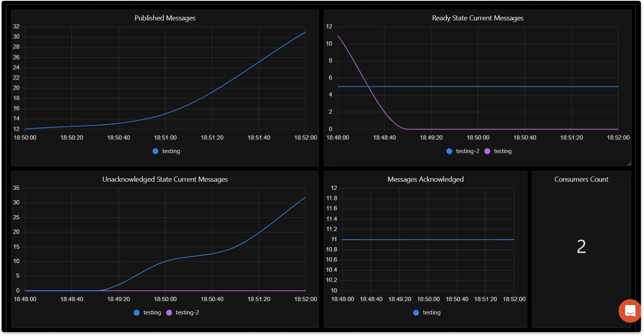Click the 11.8 y-axis label in Messages Acknowledged
This screenshot has width=644, height=336.
332,198
